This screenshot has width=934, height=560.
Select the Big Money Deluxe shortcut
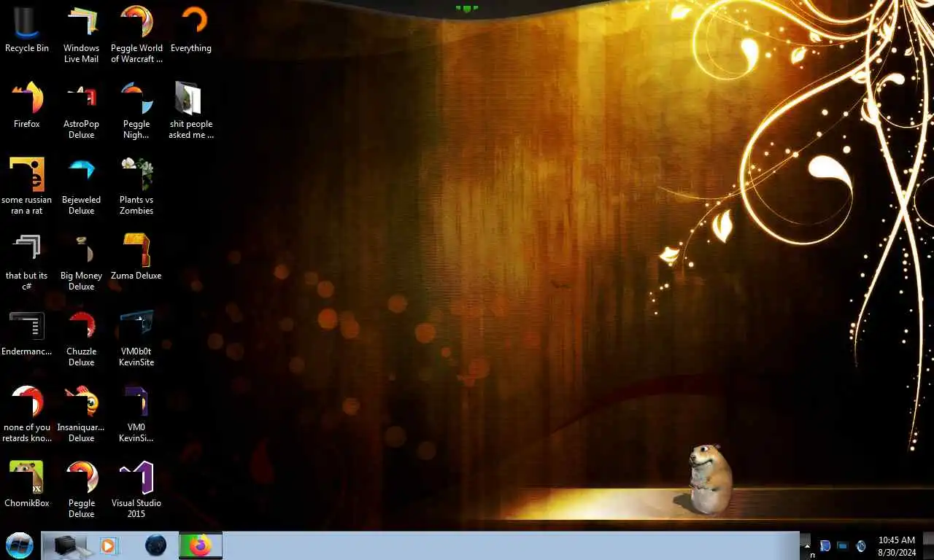point(82,262)
